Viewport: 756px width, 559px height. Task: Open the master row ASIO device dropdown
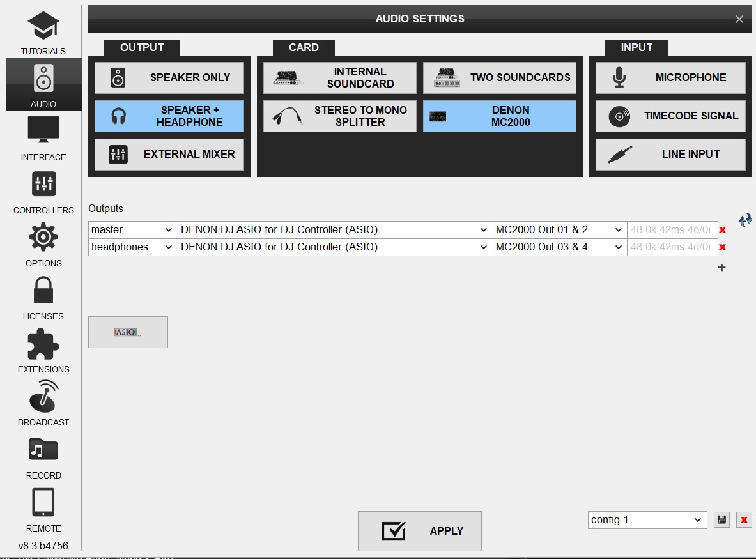pos(335,230)
